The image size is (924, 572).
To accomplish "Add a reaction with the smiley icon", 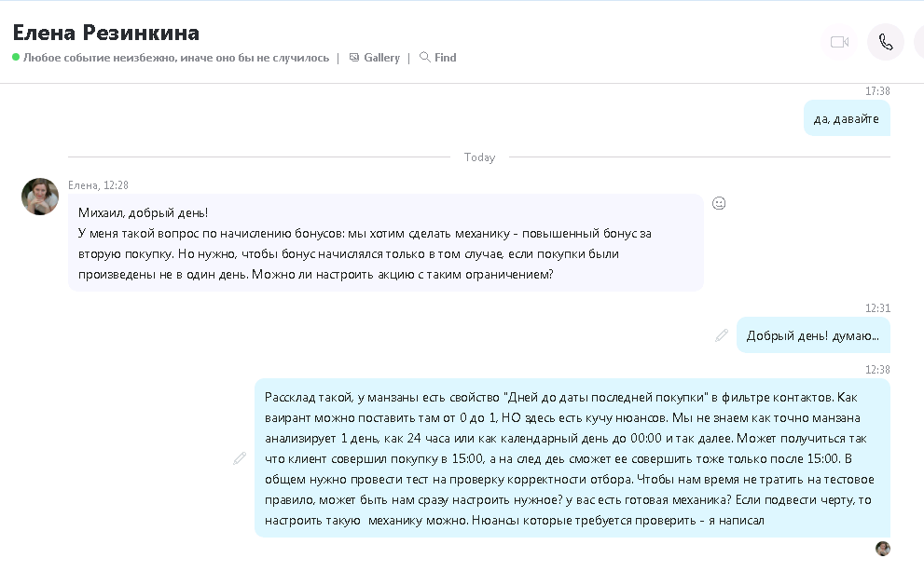I will pyautogui.click(x=719, y=203).
